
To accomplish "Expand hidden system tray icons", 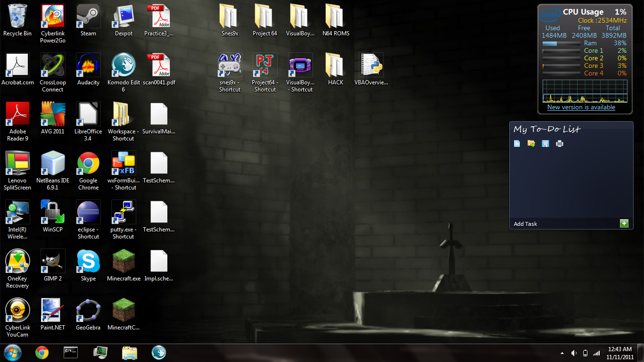I will point(561,352).
